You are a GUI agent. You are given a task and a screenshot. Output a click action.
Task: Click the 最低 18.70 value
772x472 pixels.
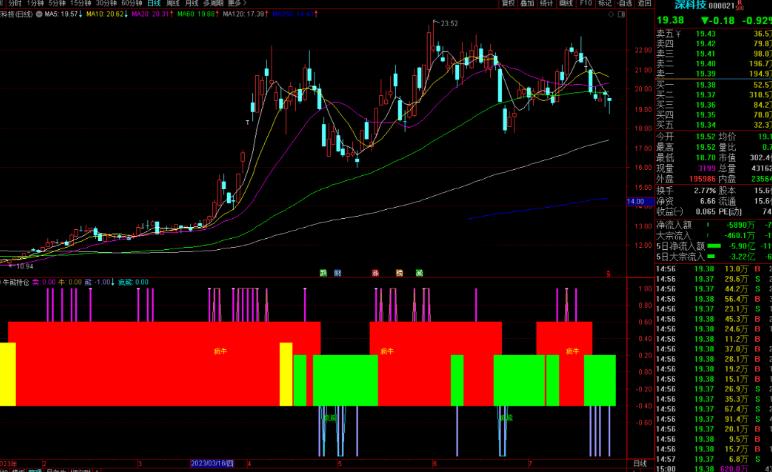pyautogui.click(x=706, y=157)
